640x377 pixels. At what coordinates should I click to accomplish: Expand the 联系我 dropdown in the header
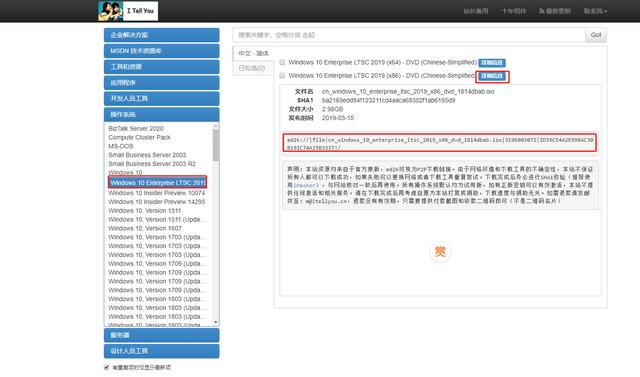tap(595, 11)
